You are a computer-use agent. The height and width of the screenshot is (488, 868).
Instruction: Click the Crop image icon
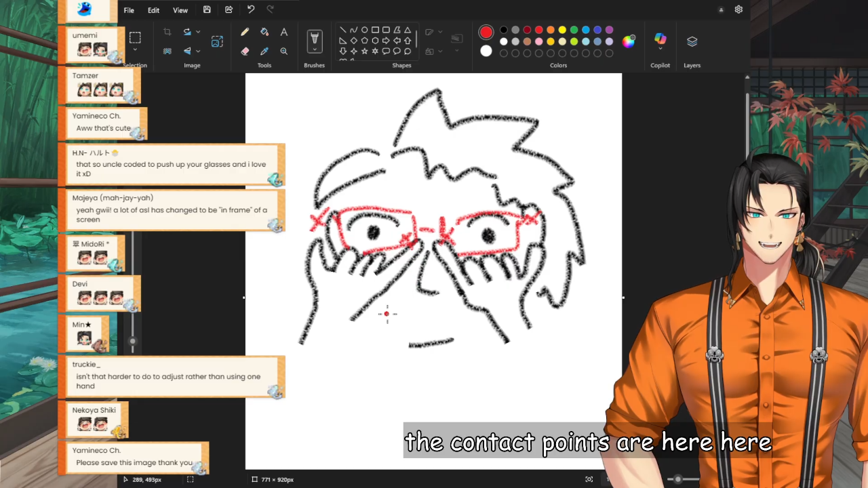click(167, 32)
